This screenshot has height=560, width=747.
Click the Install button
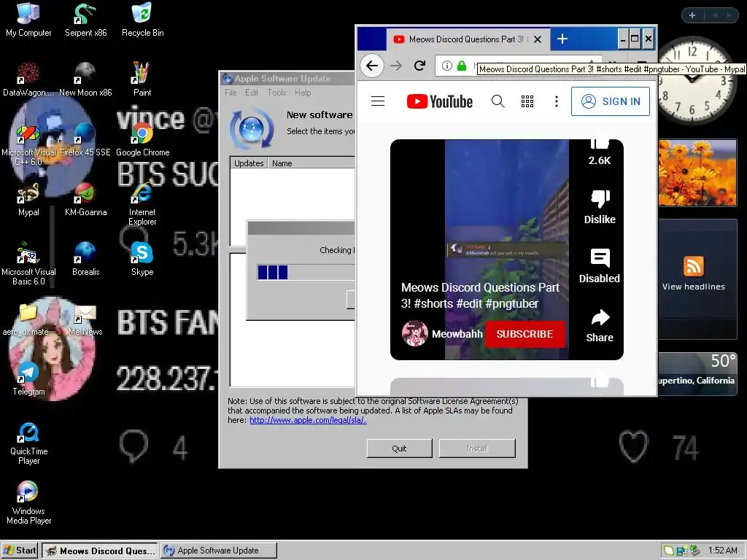click(477, 448)
